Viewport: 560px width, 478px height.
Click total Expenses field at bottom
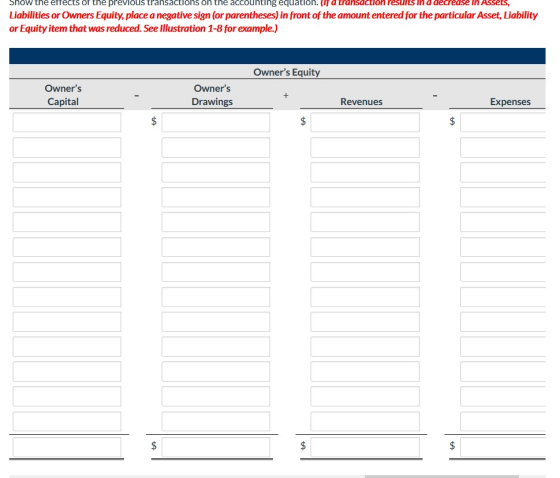[x=503, y=447]
